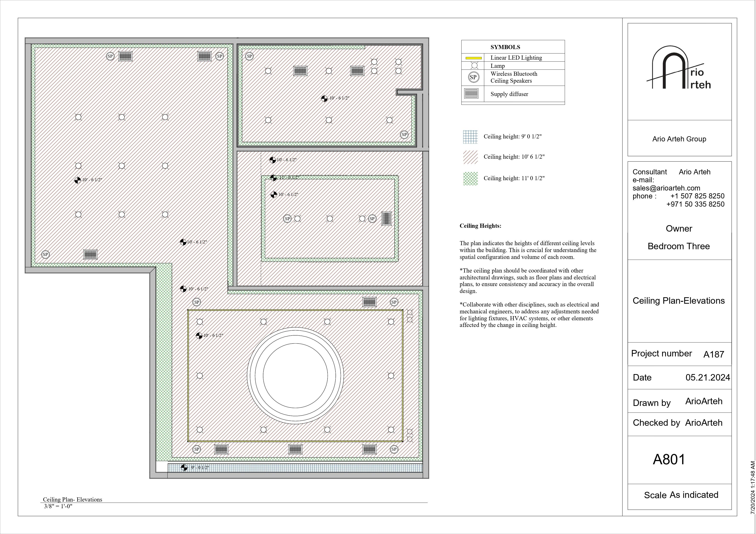Click the date value 05.21.2024
Image resolution: width=756 pixels, height=534 pixels.
pos(708,377)
